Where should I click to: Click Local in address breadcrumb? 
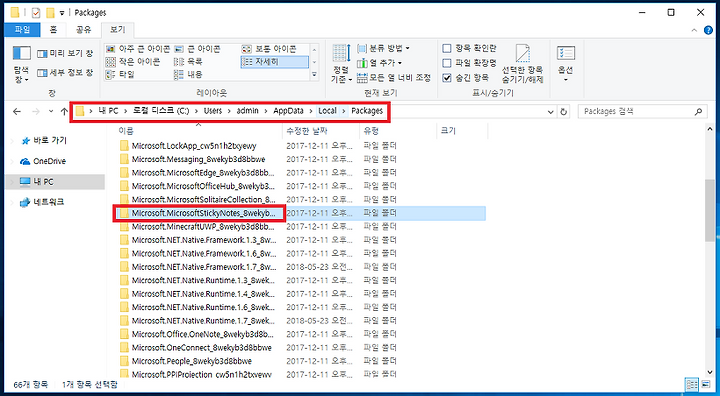click(x=327, y=111)
